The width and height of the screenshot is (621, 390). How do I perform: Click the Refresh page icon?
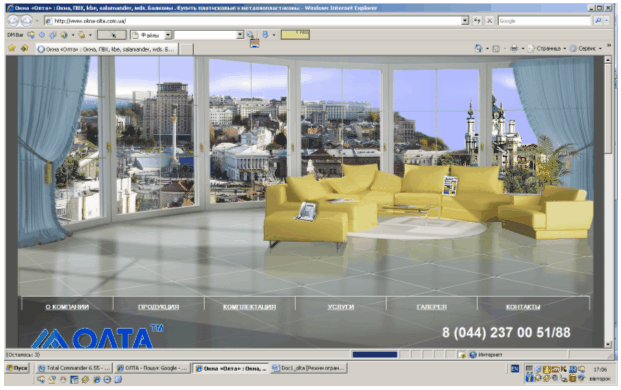(x=477, y=21)
